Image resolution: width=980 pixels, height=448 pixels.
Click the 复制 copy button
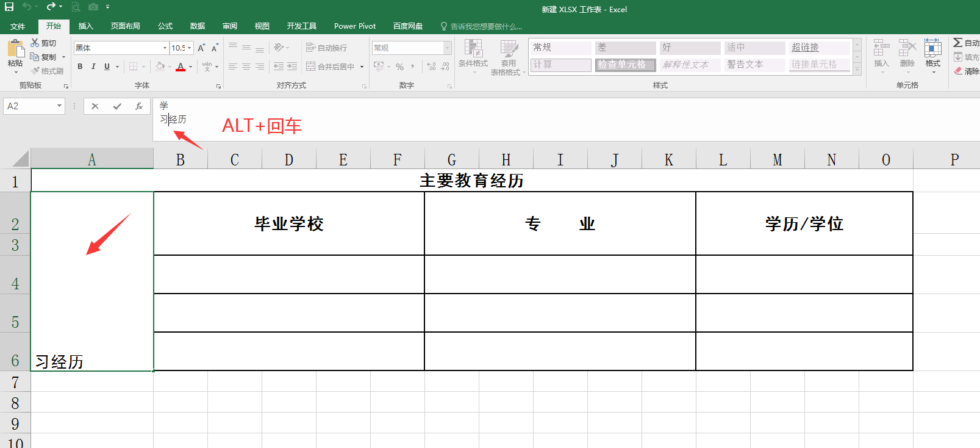point(44,57)
